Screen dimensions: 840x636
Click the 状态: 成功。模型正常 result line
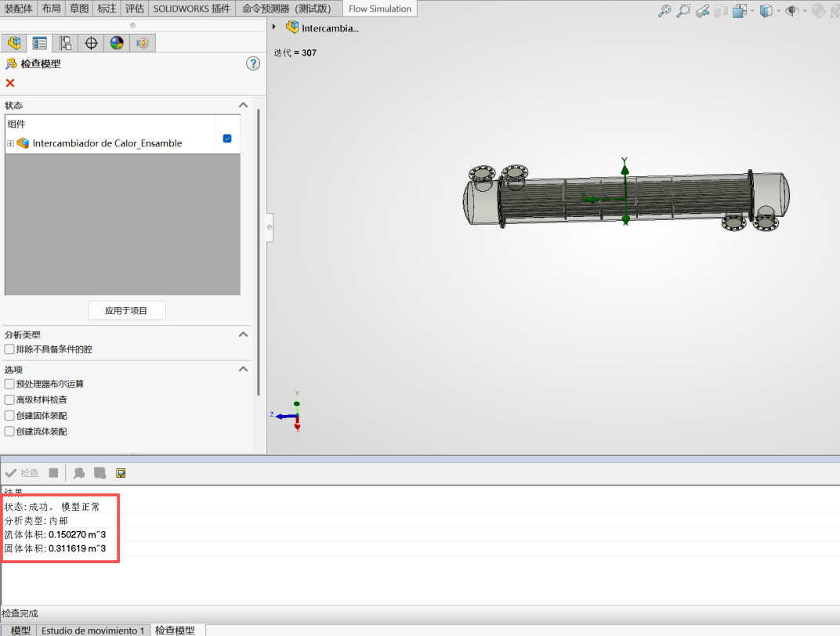52,507
